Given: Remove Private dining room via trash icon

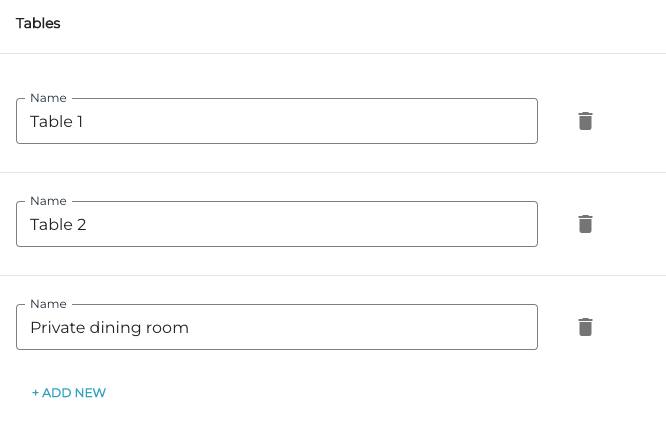Looking at the screenshot, I should point(586,327).
